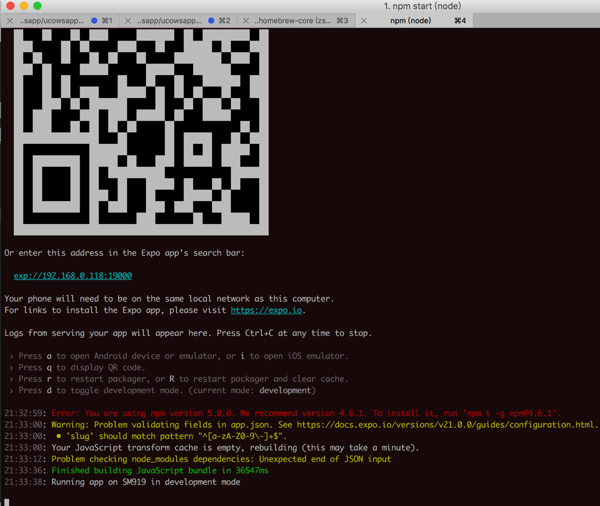The width and height of the screenshot is (600, 506).
Task: Click blue activity dot on tab ⌘2
Action: pos(211,21)
